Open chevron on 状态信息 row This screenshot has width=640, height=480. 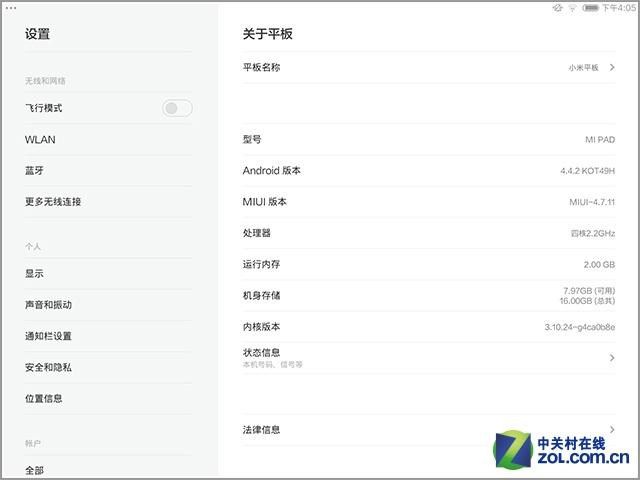[x=612, y=358]
